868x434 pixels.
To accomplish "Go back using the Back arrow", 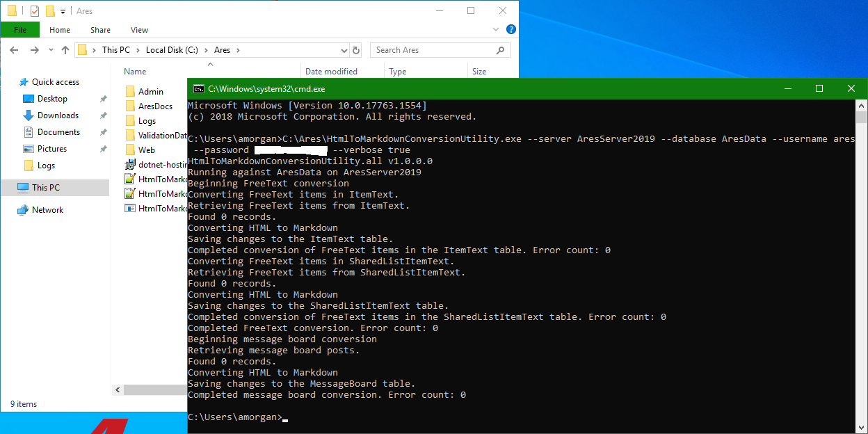I will 15,50.
